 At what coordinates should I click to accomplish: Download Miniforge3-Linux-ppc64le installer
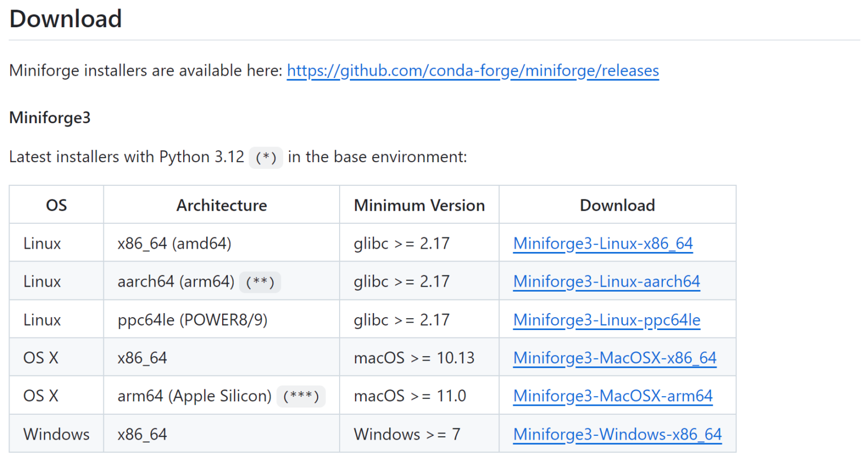[x=606, y=319]
